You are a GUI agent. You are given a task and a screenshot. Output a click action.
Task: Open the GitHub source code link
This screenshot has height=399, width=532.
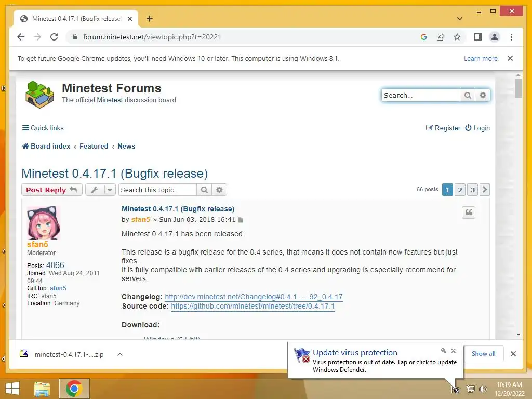click(253, 306)
